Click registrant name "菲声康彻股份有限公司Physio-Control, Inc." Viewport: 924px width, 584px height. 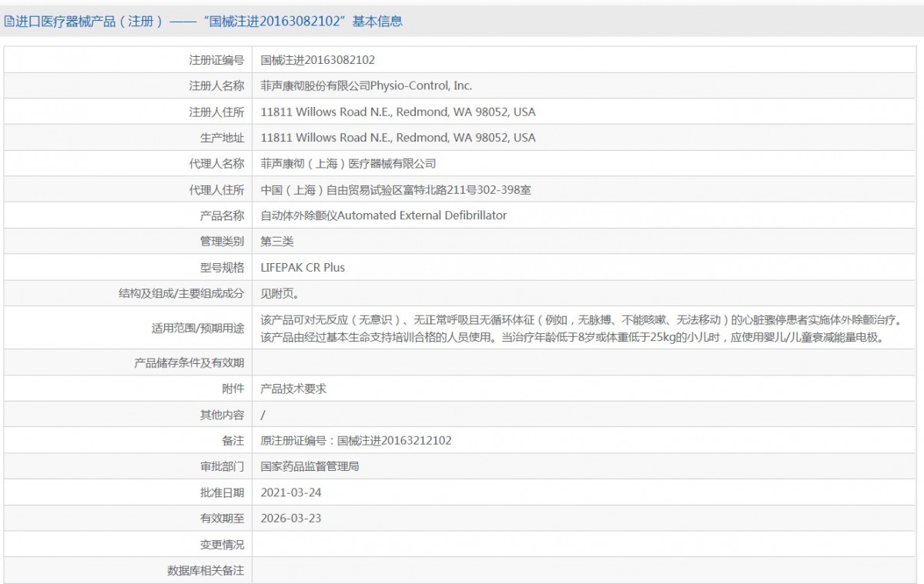click(x=367, y=86)
